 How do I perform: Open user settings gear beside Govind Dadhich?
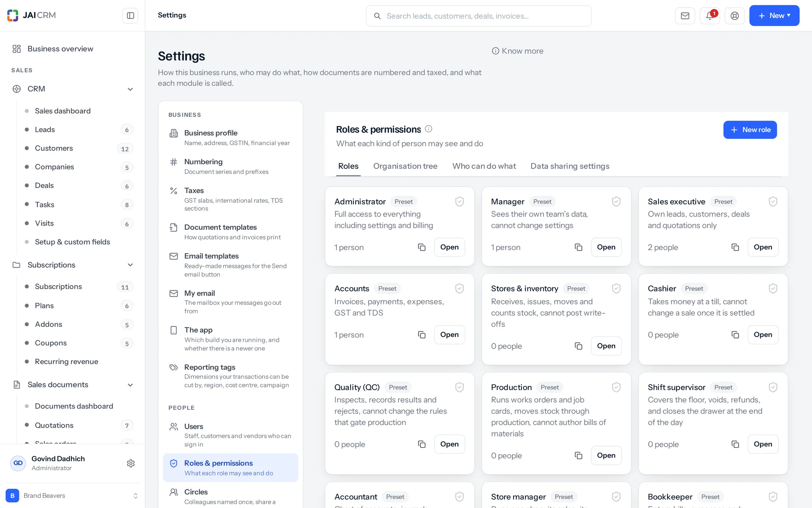pos(131,463)
